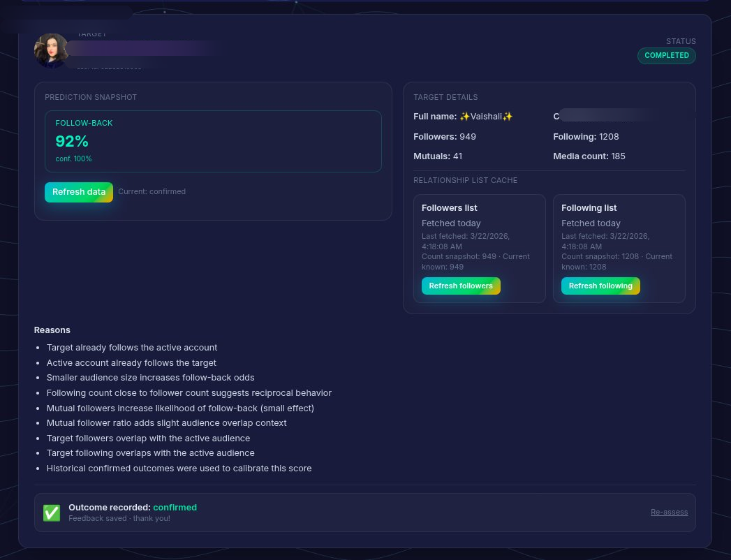
Task: Click the green checkmark outcome icon
Action: 51,513
